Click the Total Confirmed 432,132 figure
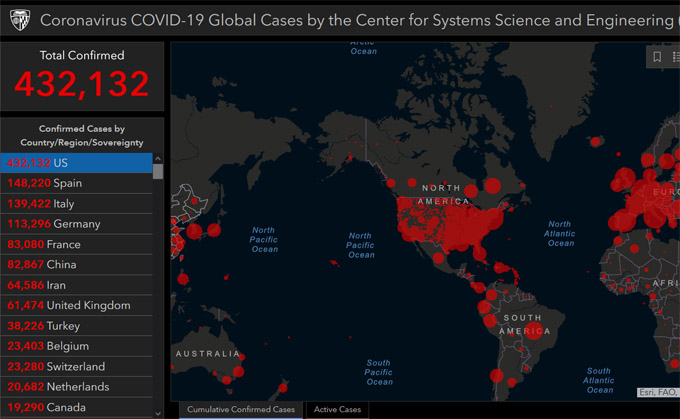This screenshot has width=680, height=419. (x=82, y=84)
